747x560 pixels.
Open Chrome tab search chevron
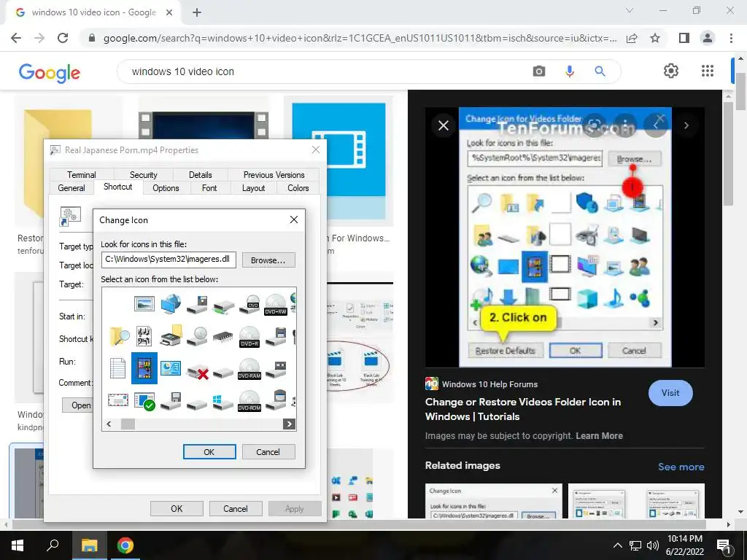point(630,10)
